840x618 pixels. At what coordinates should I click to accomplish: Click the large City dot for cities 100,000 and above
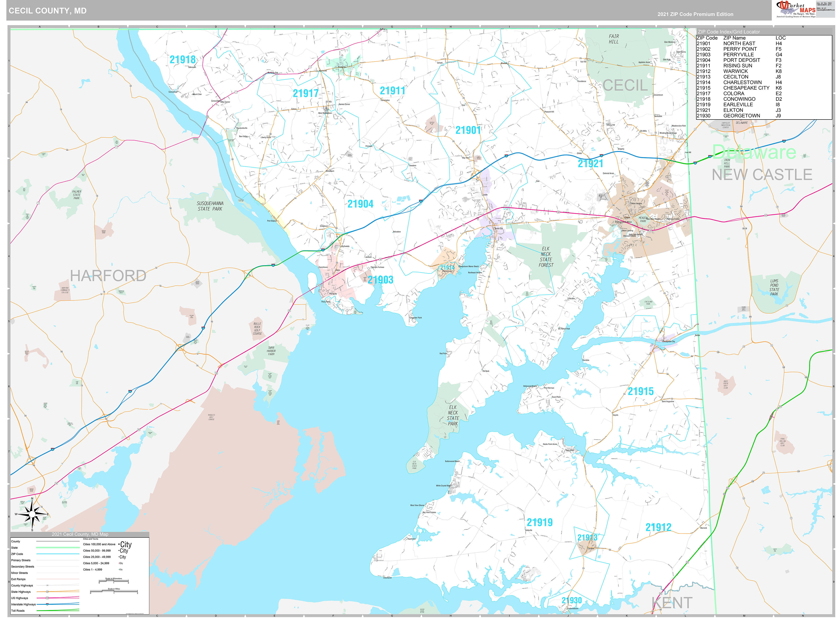[x=119, y=544]
